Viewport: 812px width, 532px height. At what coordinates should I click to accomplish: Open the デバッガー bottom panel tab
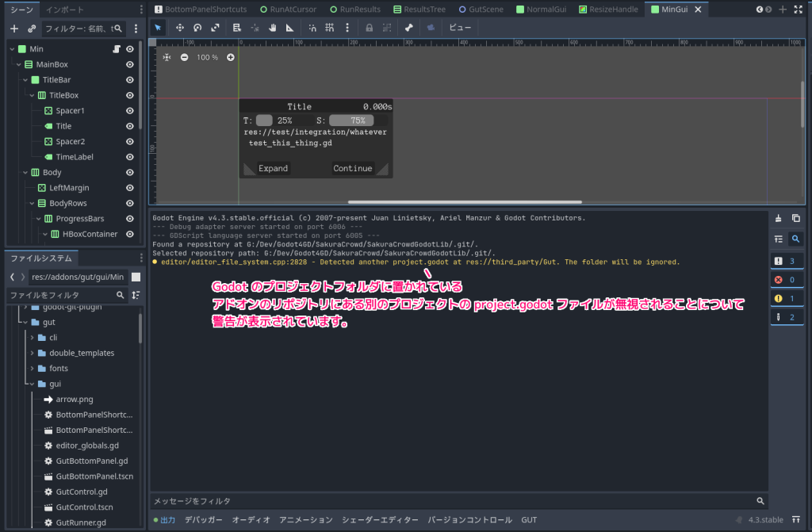[203, 520]
